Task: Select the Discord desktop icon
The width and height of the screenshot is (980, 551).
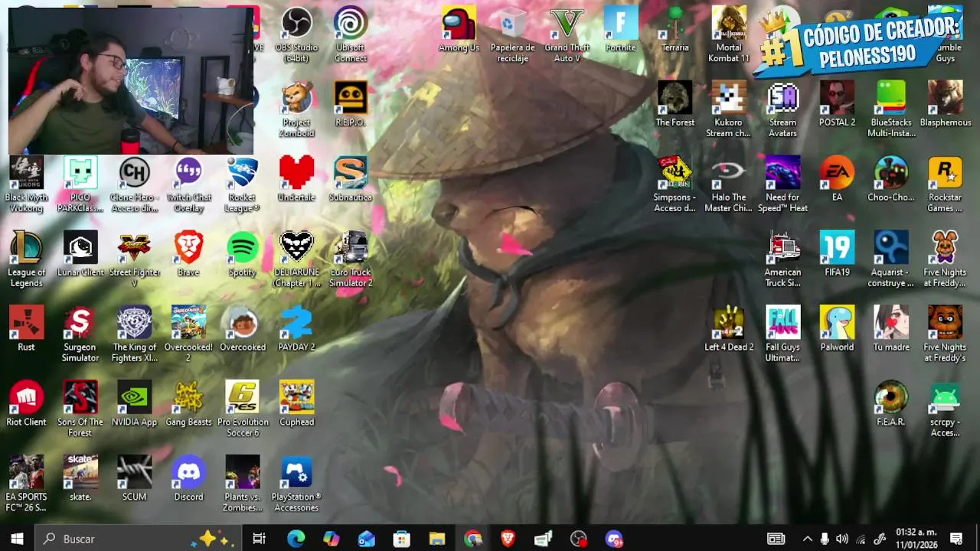Action: 188,479
